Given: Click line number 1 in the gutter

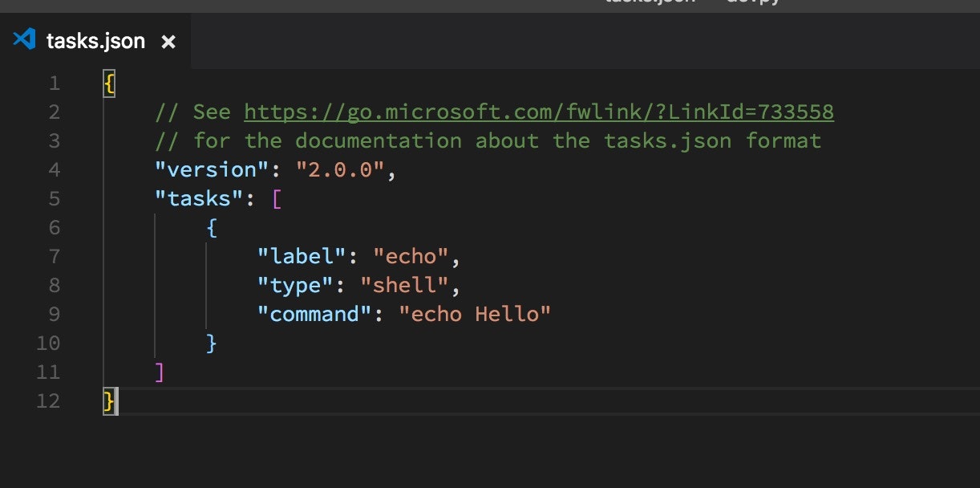Looking at the screenshot, I should (x=54, y=83).
